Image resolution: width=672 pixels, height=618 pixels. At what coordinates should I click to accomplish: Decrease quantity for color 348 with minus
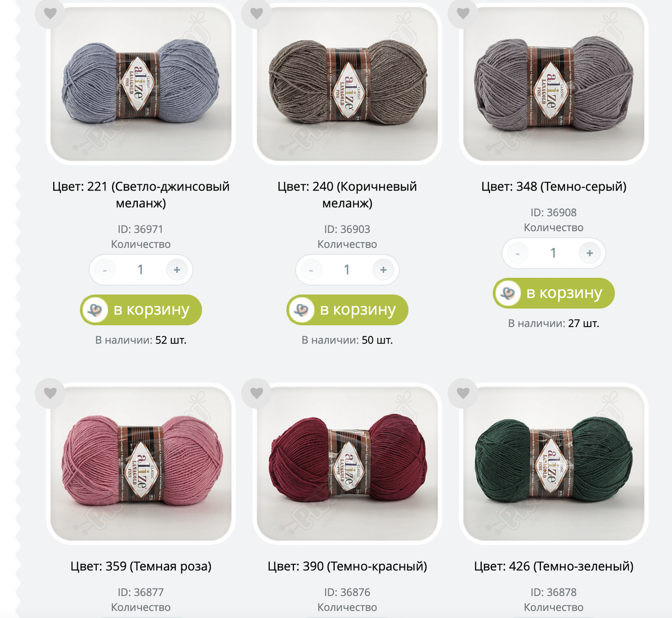[x=517, y=253]
